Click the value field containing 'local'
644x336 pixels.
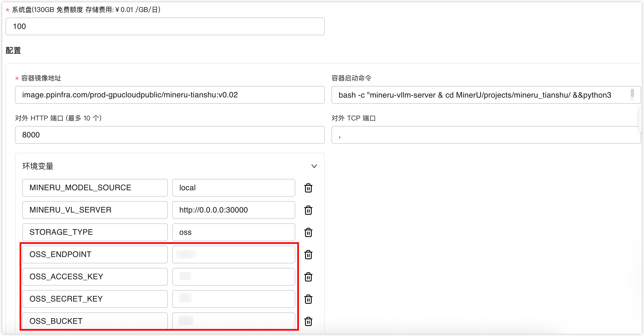(x=233, y=188)
